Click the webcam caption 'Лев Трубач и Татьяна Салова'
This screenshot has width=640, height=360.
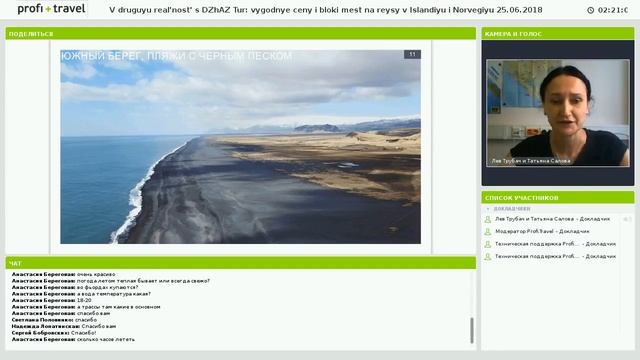click(531, 161)
